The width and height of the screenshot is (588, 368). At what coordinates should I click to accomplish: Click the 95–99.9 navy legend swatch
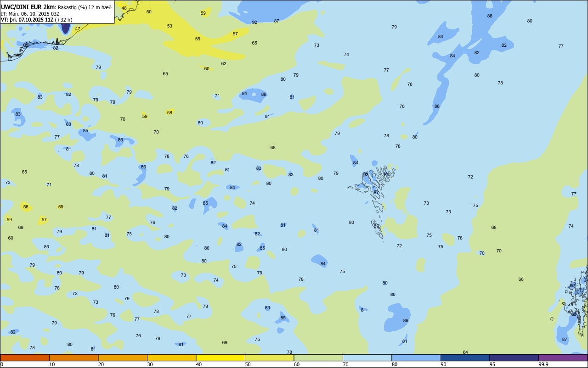click(514, 357)
